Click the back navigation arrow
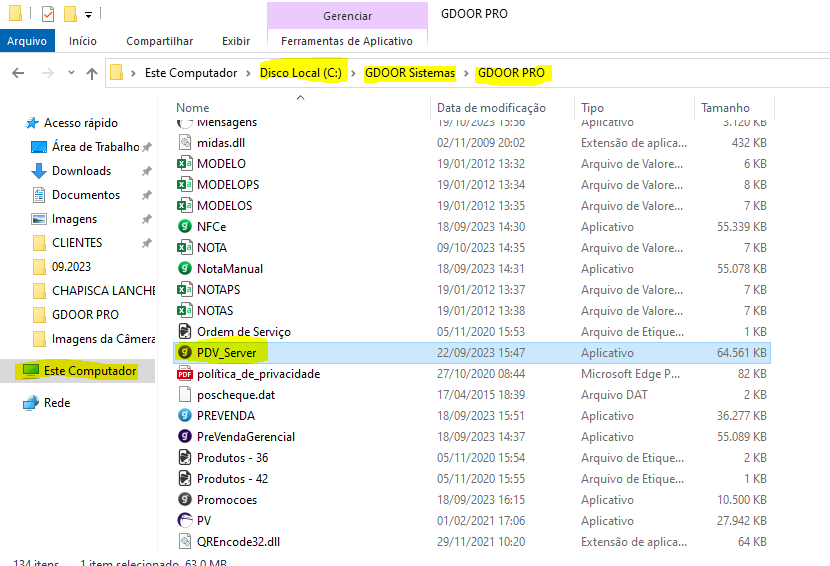Image resolution: width=830 pixels, height=566 pixels. [18, 73]
